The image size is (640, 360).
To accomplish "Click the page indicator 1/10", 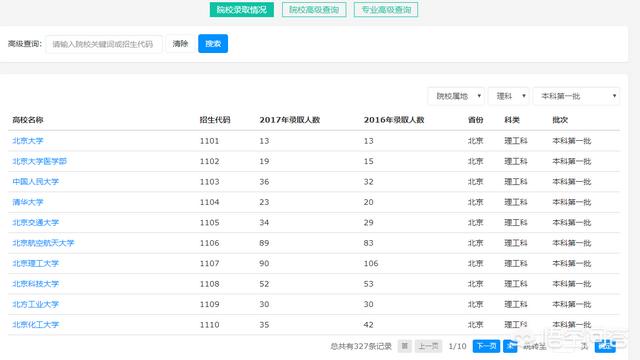I will (457, 346).
